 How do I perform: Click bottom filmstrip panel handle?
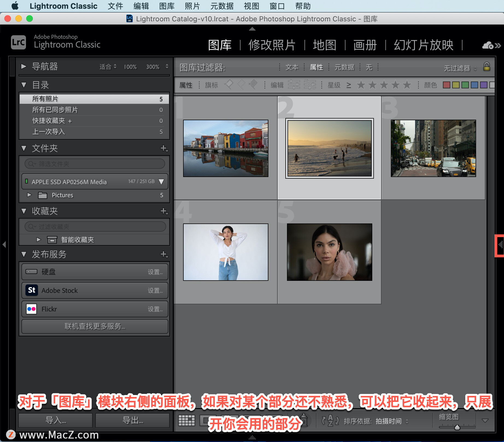(x=252, y=438)
